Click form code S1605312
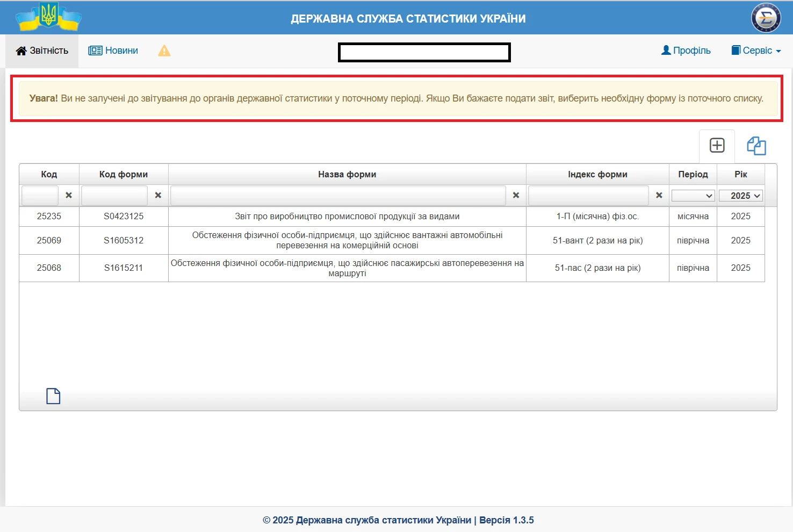793x532 pixels. pos(124,240)
